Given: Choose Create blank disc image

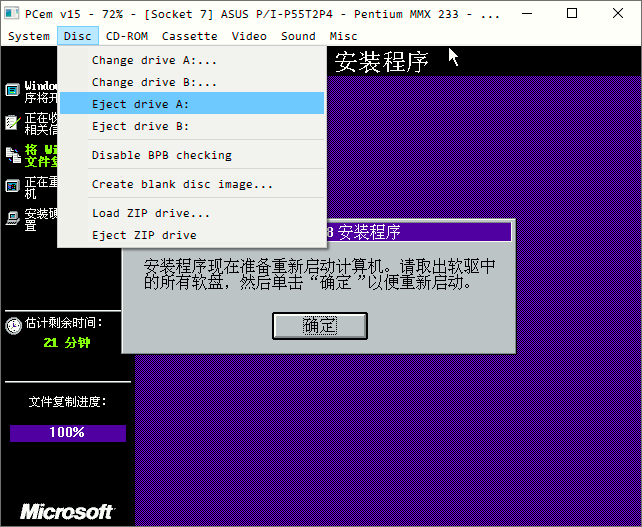Looking at the screenshot, I should click(x=192, y=184).
